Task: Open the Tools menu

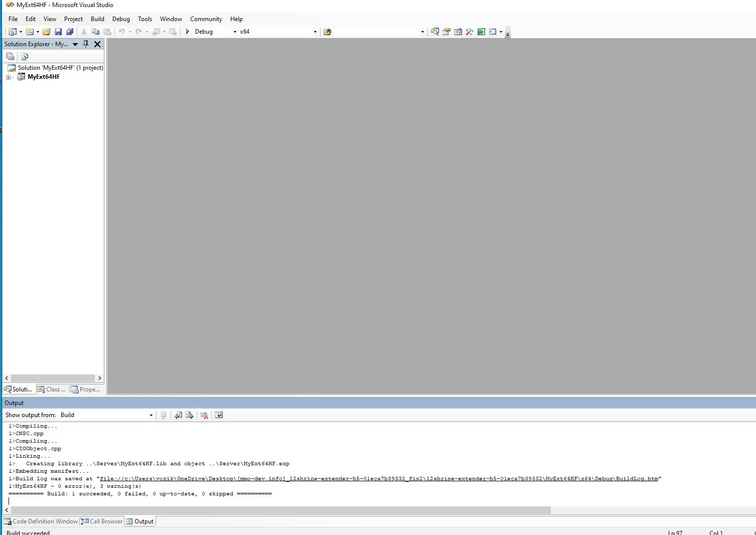Action: 145,19
